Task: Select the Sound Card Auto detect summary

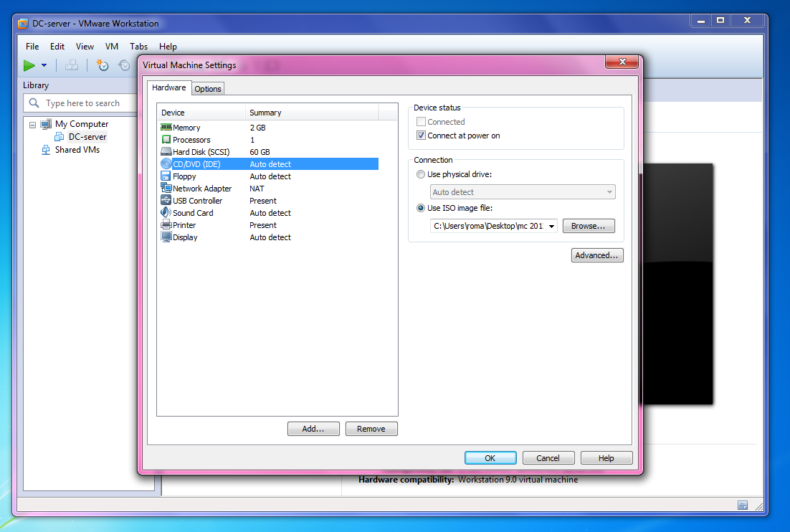Action: click(x=270, y=213)
